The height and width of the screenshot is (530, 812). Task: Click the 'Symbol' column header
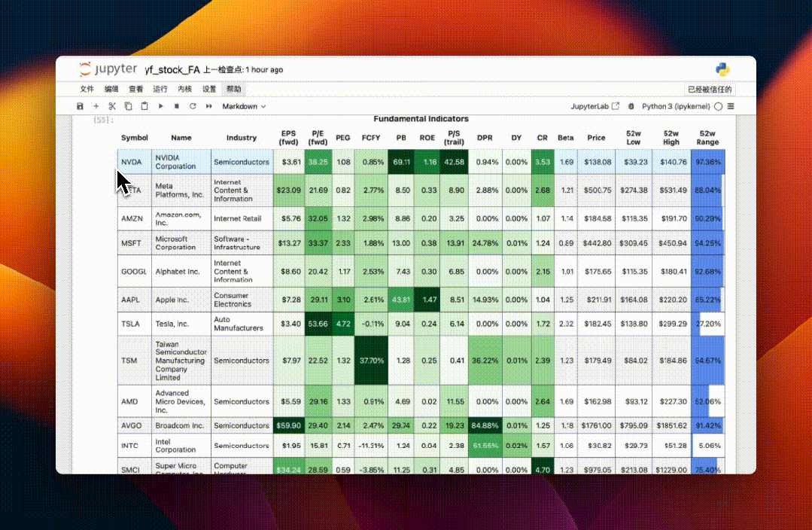[135, 138]
